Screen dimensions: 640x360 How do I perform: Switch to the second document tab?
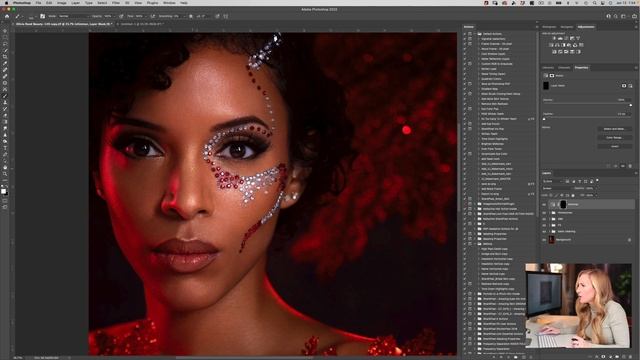click(x=141, y=24)
